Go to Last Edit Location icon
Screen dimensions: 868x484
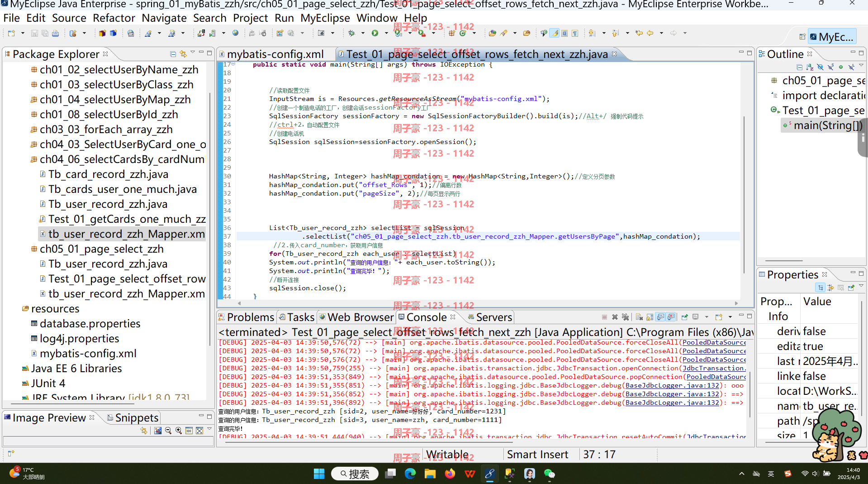click(x=639, y=33)
